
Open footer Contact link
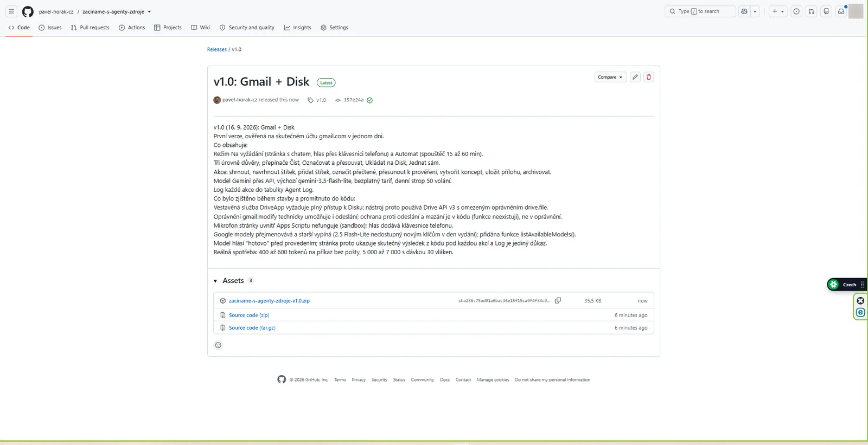(x=463, y=380)
